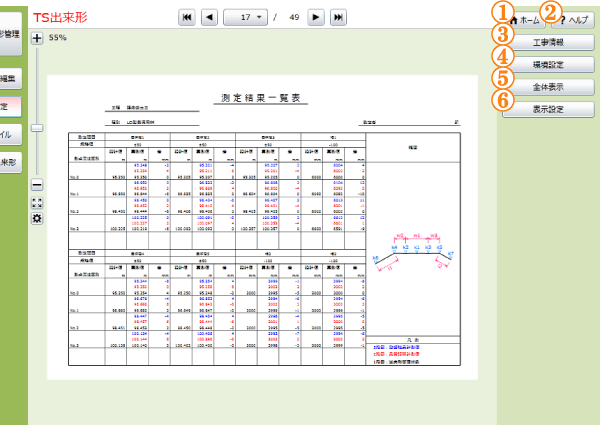The image size is (600, 425).
Task: Select the sidebar tab ending 来形
Action: [x=11, y=163]
